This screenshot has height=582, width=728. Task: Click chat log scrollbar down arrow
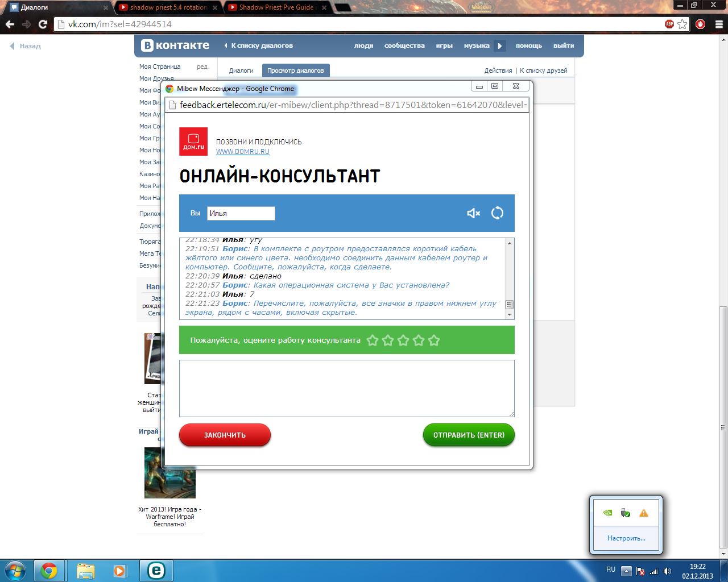[510, 314]
